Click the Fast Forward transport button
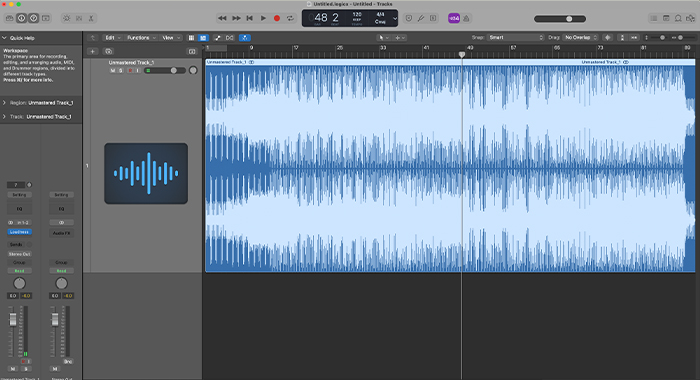700x380 pixels. (236, 18)
